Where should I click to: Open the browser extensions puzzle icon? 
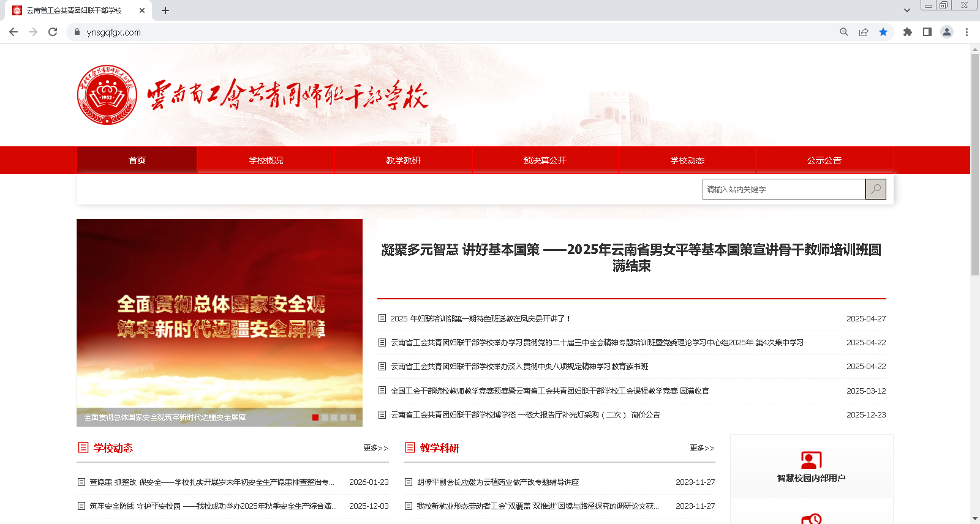(x=907, y=32)
